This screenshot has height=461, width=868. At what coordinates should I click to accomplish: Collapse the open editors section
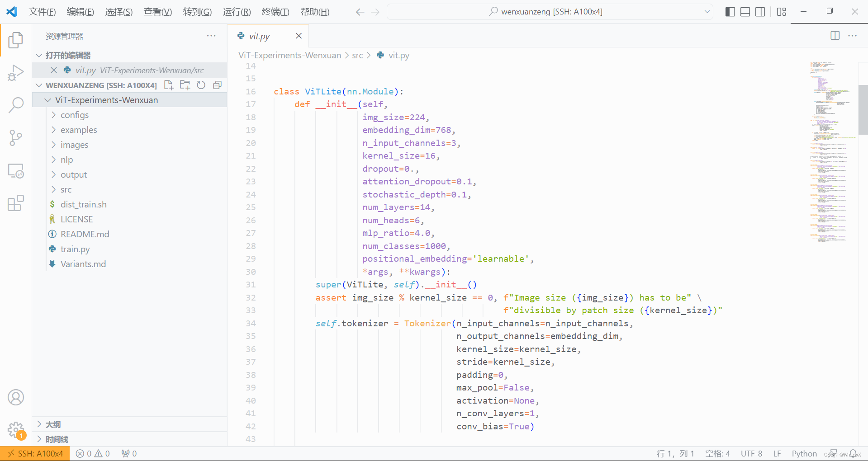[39, 55]
